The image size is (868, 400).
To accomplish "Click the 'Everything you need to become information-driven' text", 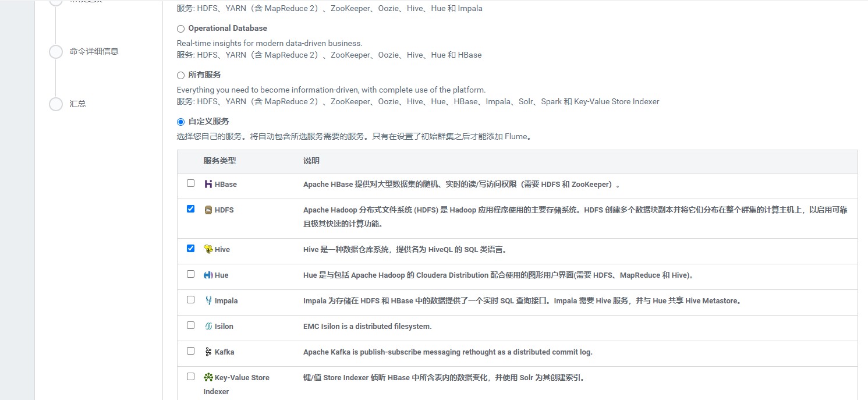I will pos(331,90).
